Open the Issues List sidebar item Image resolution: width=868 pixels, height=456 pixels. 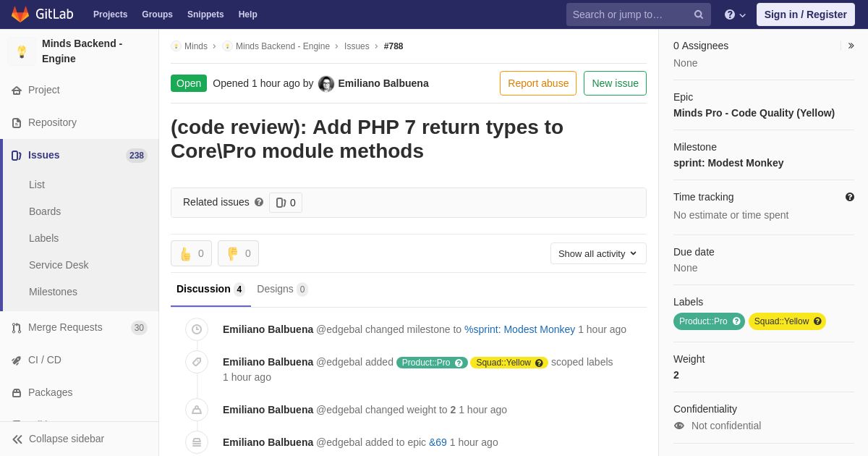coord(37,185)
